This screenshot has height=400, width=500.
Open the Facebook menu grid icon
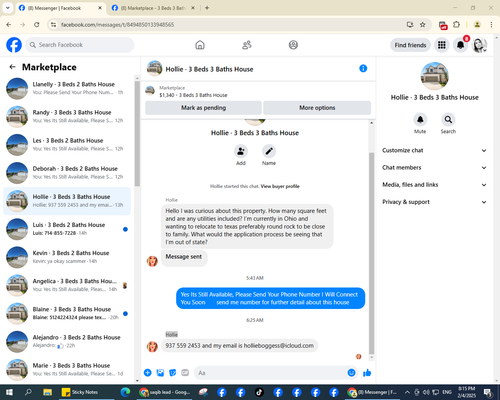click(442, 45)
